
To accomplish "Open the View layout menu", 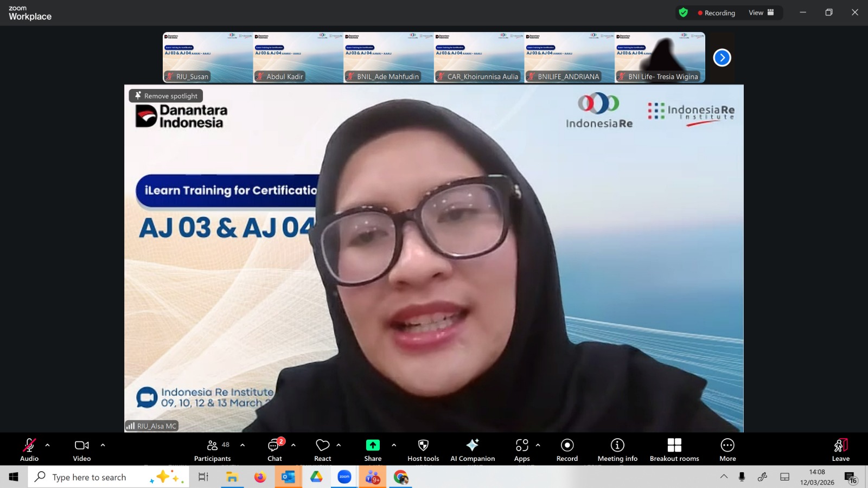I will 761,12.
